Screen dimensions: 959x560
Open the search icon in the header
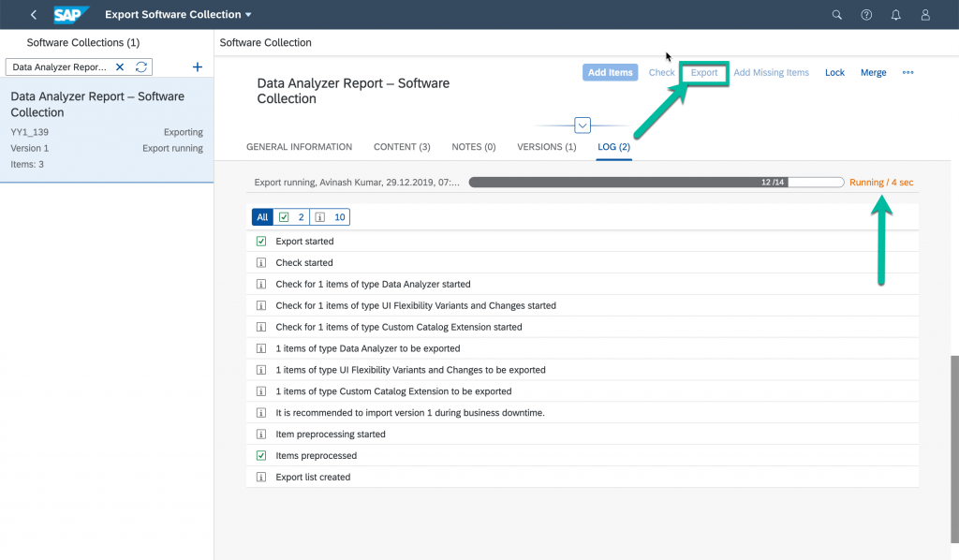tap(836, 15)
